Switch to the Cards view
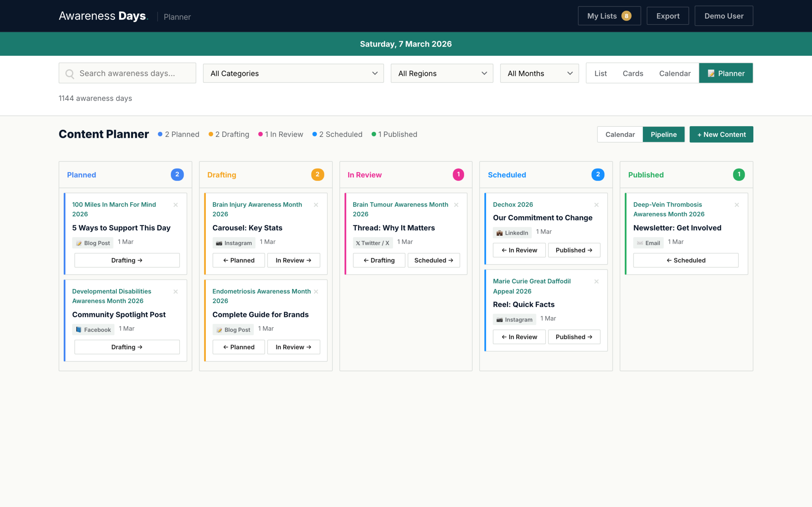812x507 pixels. coord(633,73)
